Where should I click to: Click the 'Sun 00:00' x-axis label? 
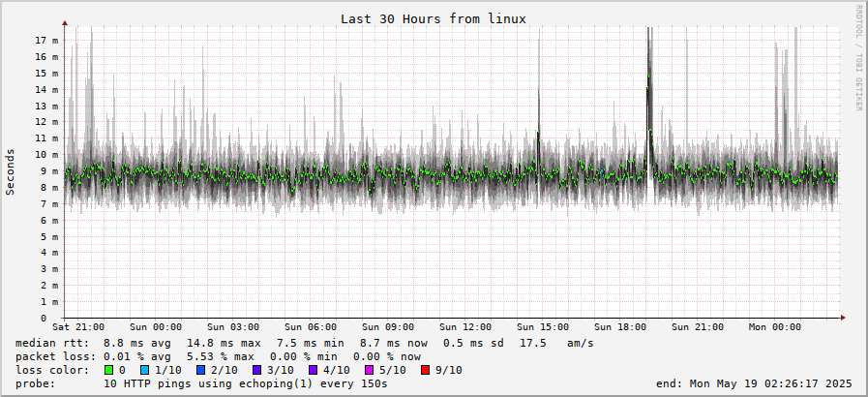[x=156, y=327]
